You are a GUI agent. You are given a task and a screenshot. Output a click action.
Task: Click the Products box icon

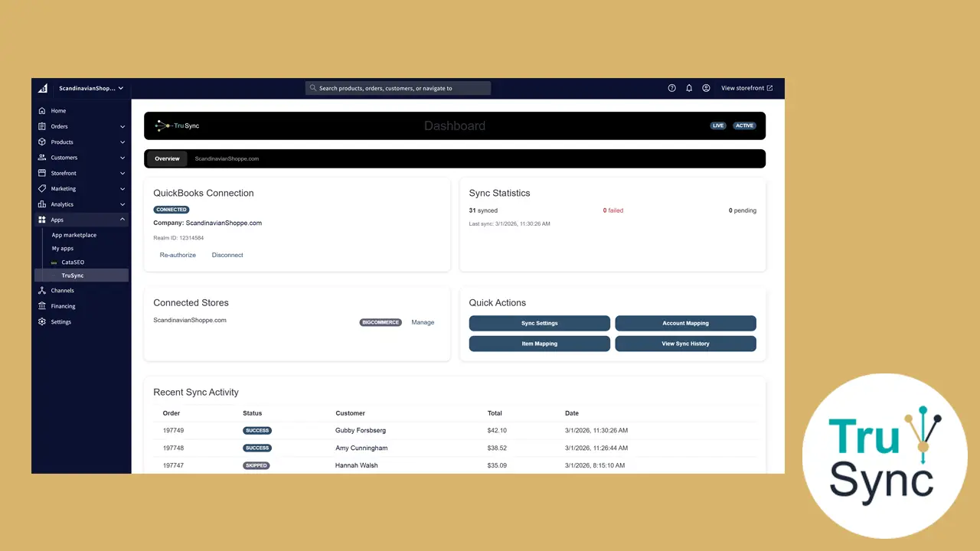click(x=42, y=142)
